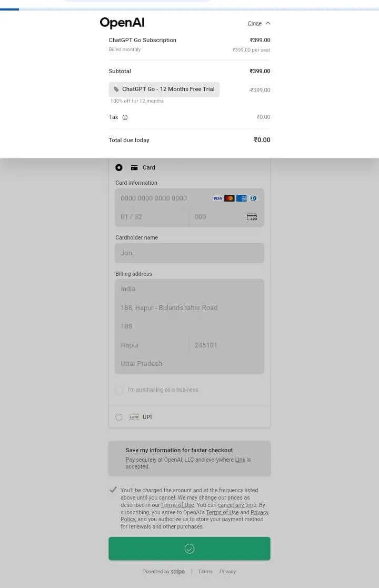
Task: Click the ChatGPT Go Subscription item name
Action: pyautogui.click(x=143, y=40)
